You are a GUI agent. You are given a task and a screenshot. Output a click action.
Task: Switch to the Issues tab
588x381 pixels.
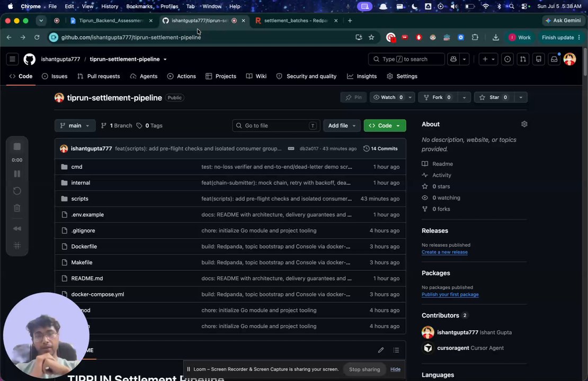[55, 76]
